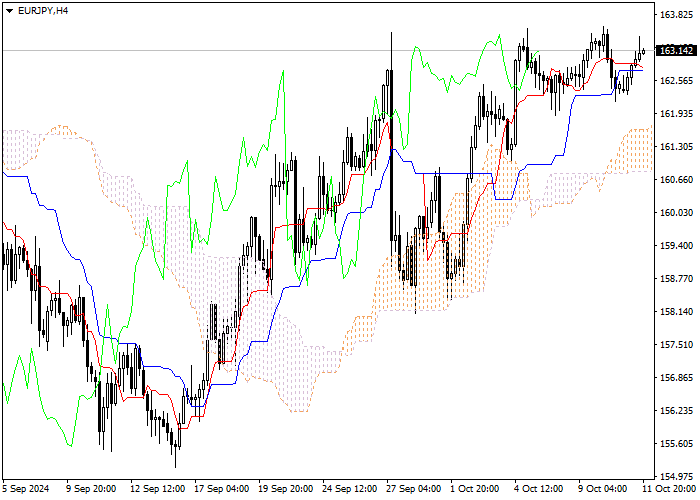Image resolution: width=700 pixels, height=500 pixels.
Task: Click the 12 Sep 12:00 time label
Action: [157, 489]
